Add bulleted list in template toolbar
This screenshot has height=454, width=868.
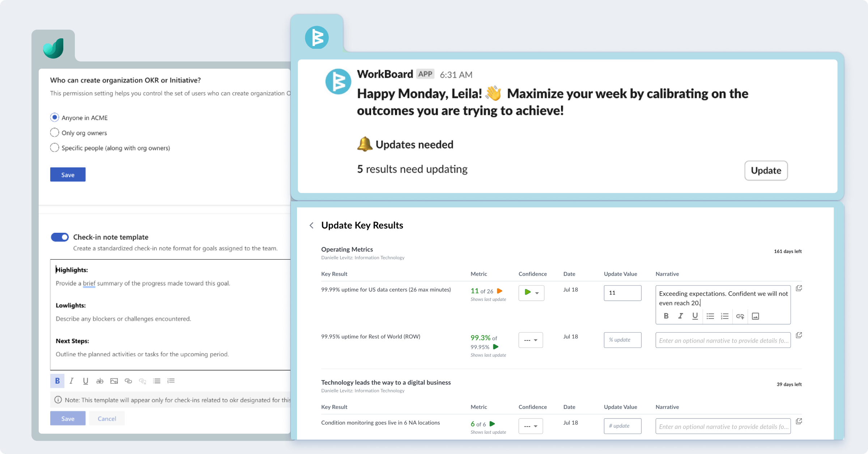point(157,381)
